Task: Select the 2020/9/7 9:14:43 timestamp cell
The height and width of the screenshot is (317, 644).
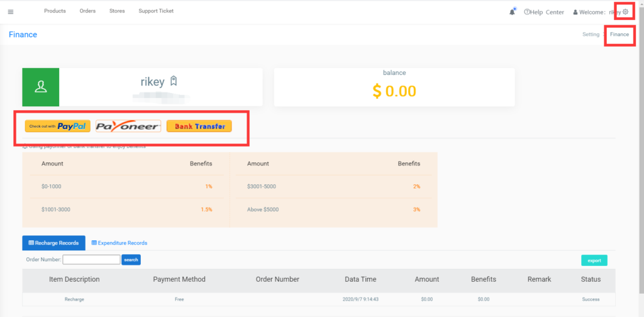Action: (x=360, y=299)
